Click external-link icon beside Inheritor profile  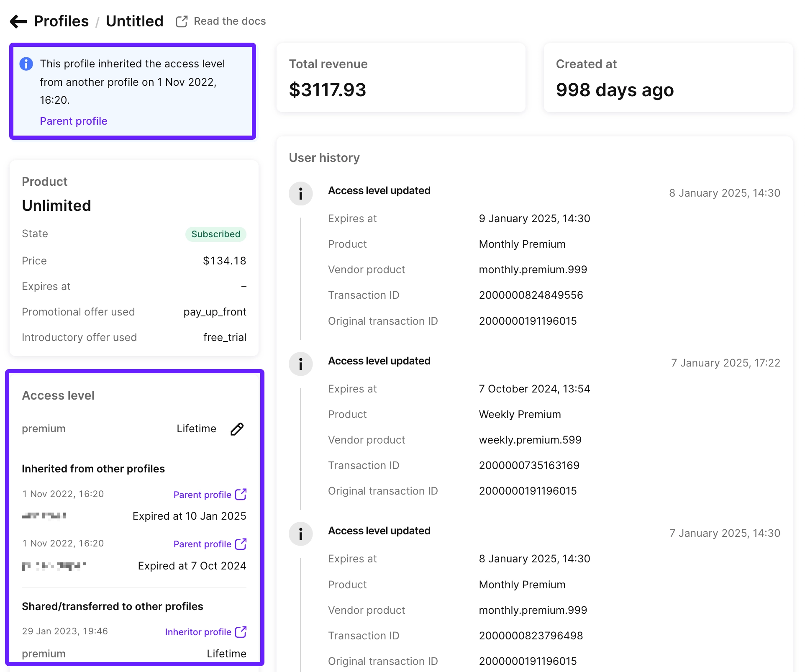[x=241, y=632]
